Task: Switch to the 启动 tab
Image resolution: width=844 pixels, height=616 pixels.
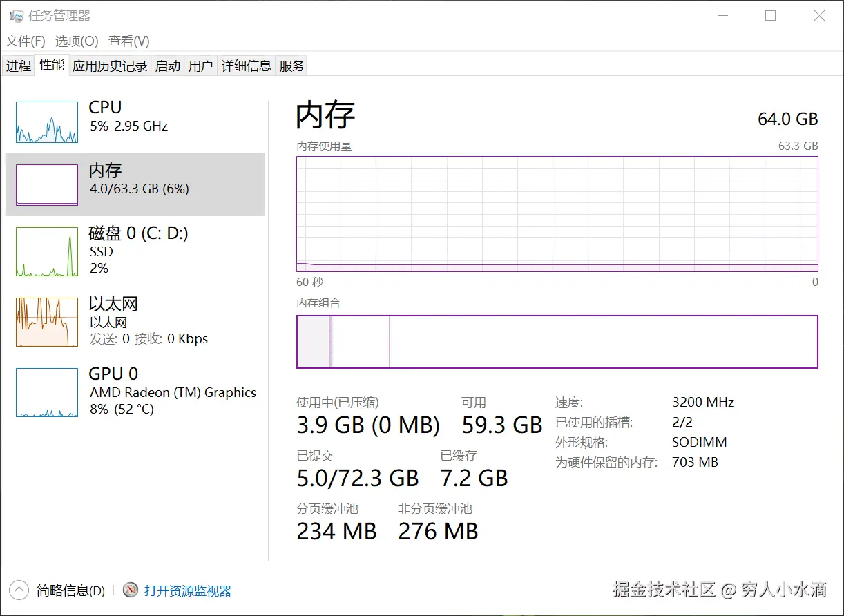Action: (x=168, y=66)
